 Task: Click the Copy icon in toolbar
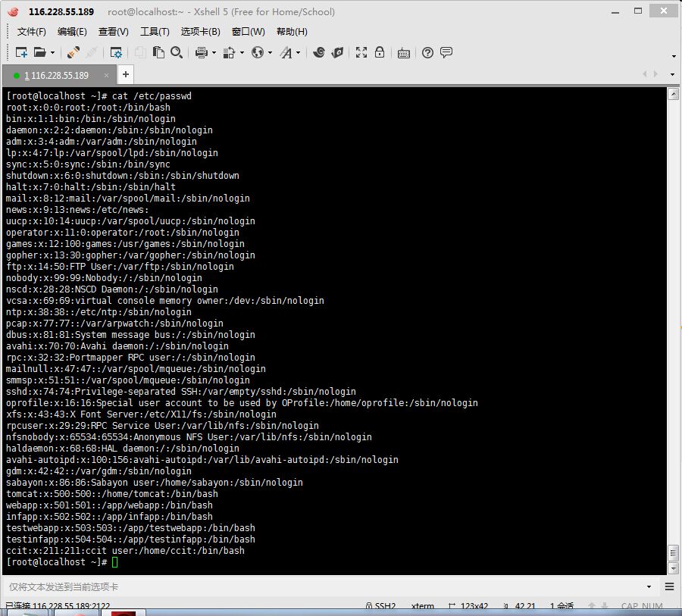point(140,52)
